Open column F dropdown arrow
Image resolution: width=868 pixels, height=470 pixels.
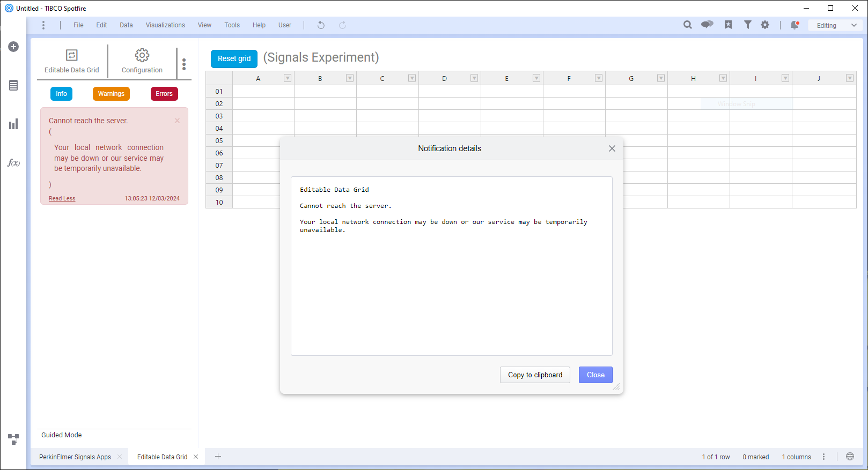[x=599, y=78]
